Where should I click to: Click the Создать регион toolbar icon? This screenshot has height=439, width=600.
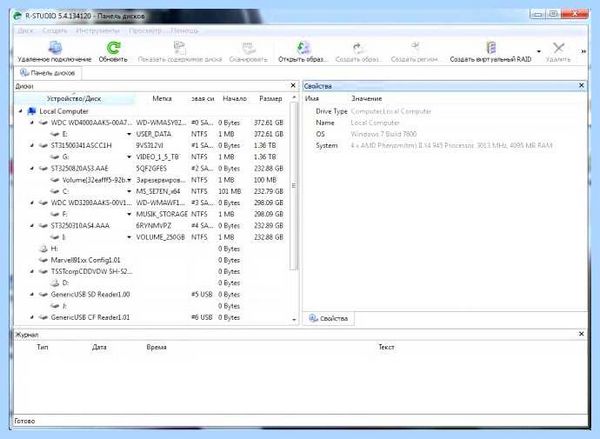click(415, 48)
